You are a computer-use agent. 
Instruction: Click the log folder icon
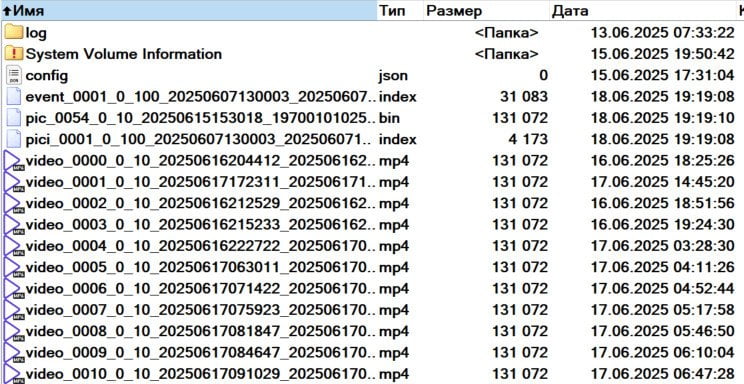point(14,32)
